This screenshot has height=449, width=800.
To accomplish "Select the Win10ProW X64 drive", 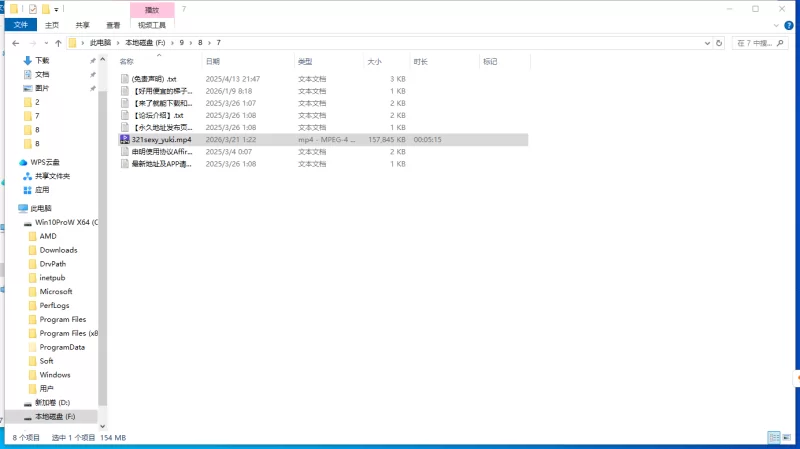I will coord(66,222).
